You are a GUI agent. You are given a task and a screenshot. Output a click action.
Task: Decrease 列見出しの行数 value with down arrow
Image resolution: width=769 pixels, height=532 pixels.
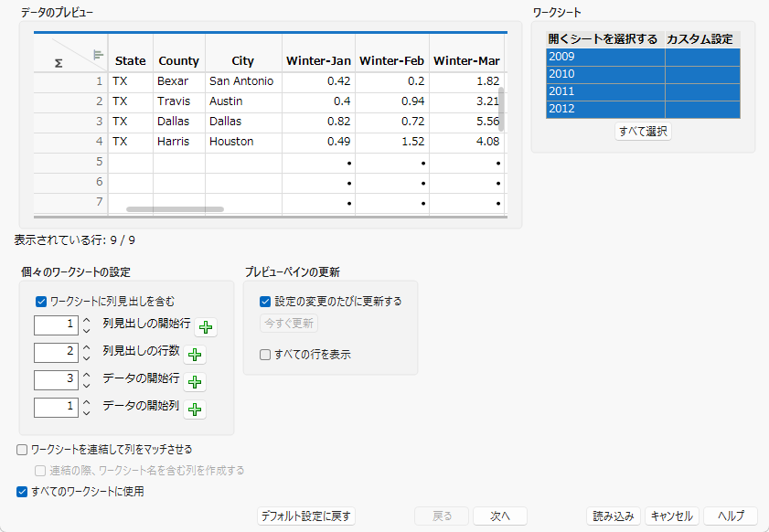click(87, 358)
